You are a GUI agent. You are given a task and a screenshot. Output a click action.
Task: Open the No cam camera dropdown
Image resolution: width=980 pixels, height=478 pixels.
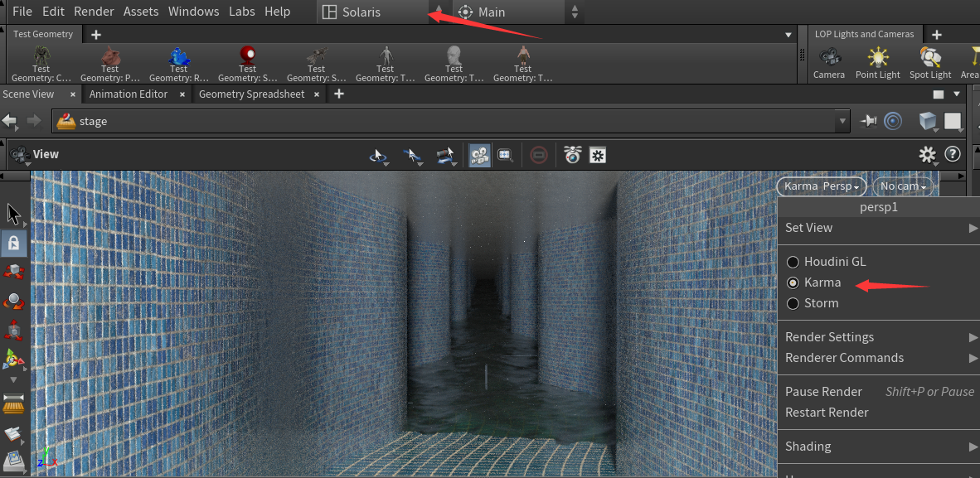tap(903, 186)
